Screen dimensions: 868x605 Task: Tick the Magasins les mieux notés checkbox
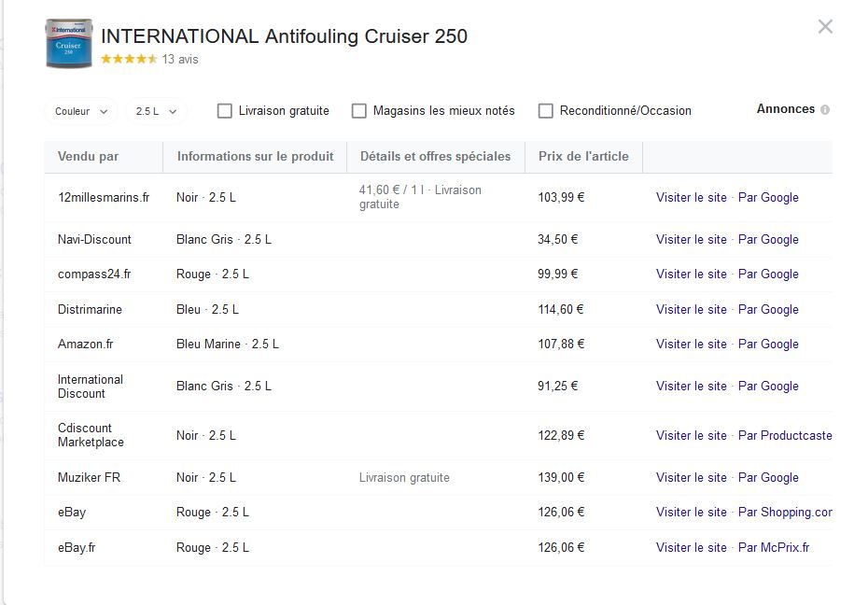pos(358,111)
